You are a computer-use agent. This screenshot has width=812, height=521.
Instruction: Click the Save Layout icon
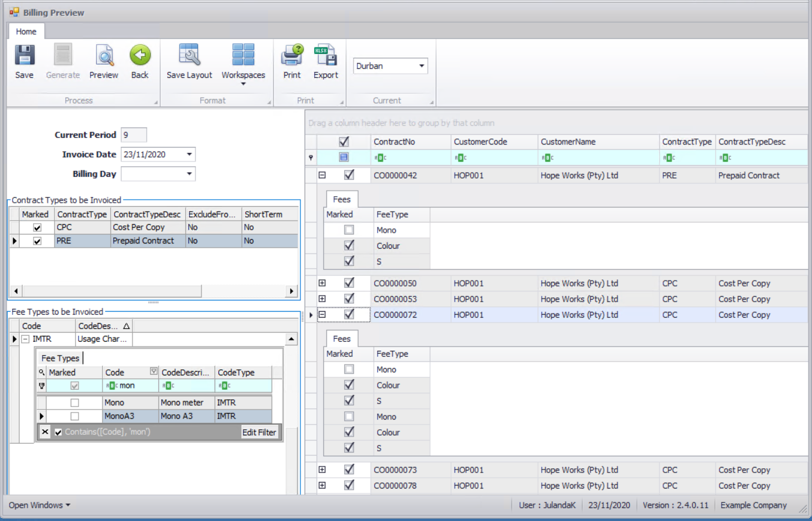[x=189, y=56]
